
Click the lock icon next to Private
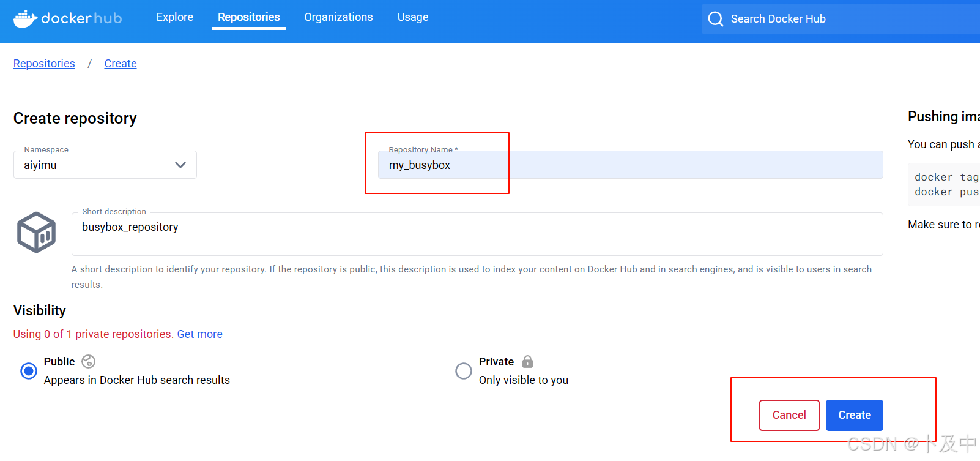(527, 361)
